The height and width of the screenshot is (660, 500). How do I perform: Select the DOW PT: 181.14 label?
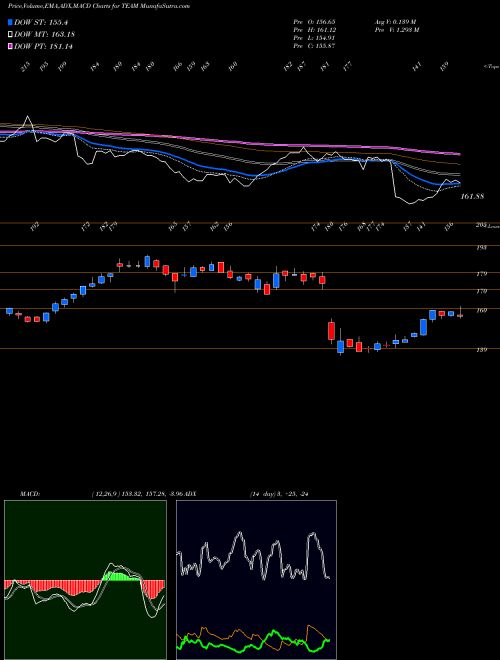43,46
